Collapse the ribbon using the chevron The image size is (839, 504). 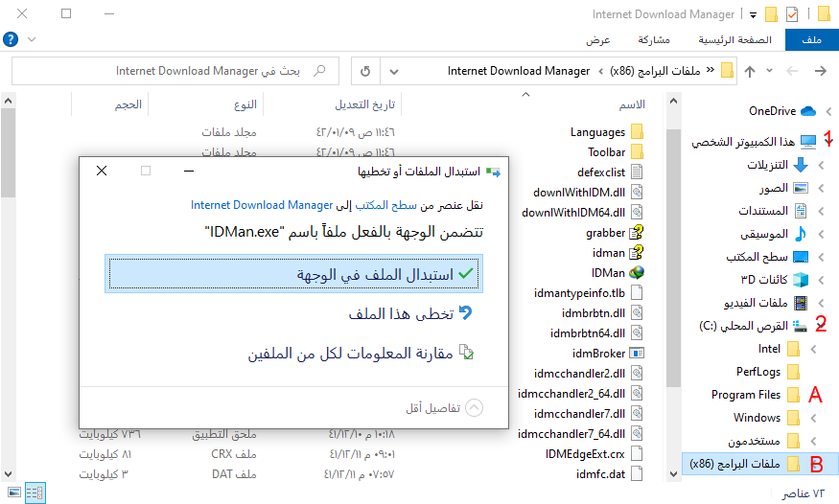coord(32,39)
